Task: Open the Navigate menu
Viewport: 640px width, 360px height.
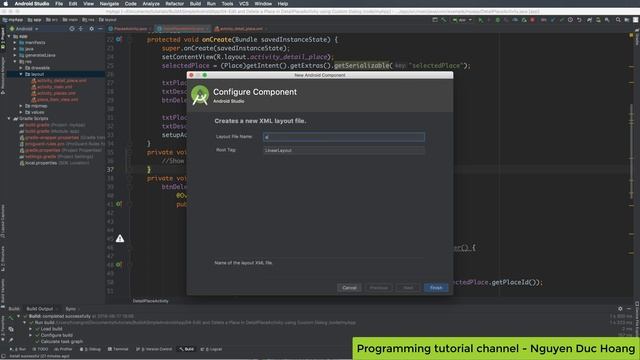Action: (109, 4)
